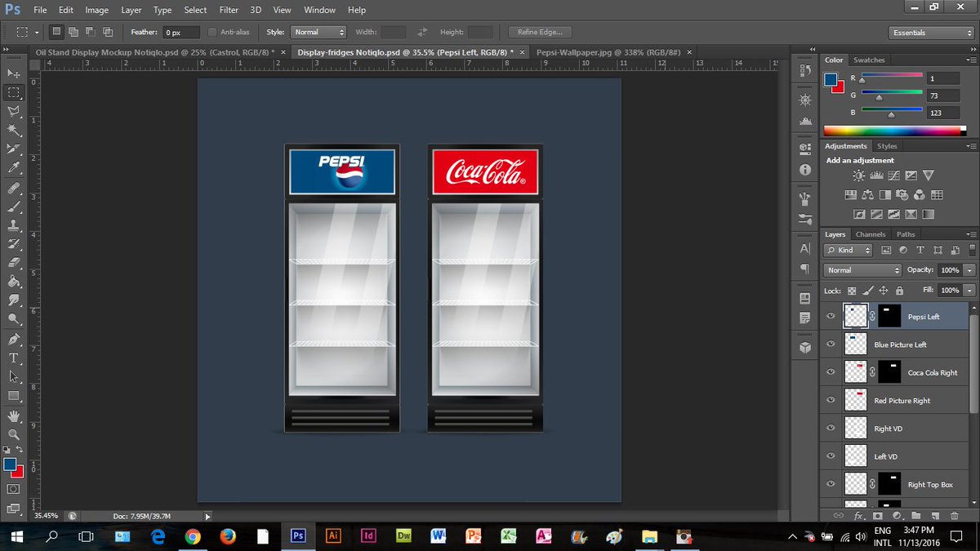This screenshot has width=980, height=551.
Task: Click the foreground color swatch in toolbox
Action: pyautogui.click(x=10, y=464)
